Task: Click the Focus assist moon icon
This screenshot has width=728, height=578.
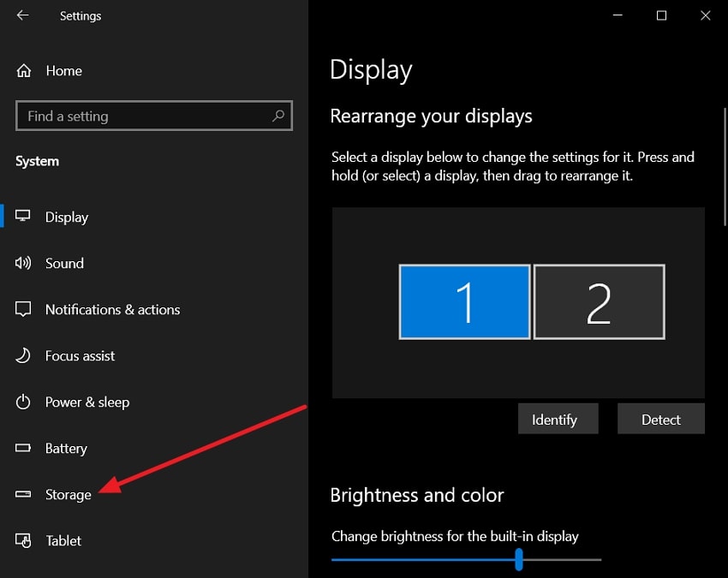Action: (23, 355)
